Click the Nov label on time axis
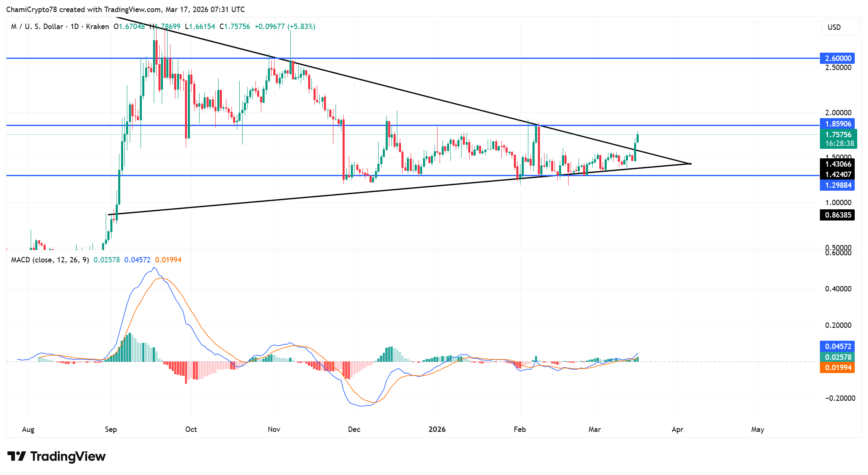 (274, 429)
